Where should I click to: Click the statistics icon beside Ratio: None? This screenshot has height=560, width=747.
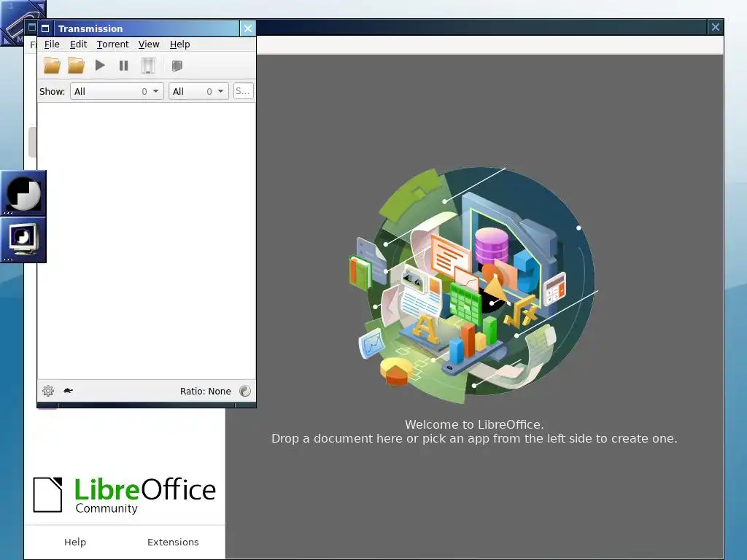click(x=245, y=391)
